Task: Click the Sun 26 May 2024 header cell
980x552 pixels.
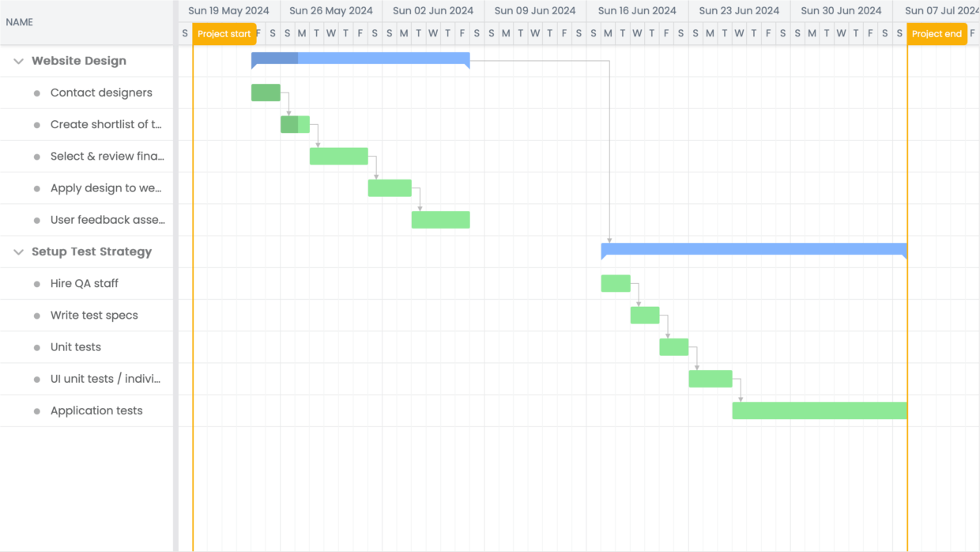Action: click(330, 10)
